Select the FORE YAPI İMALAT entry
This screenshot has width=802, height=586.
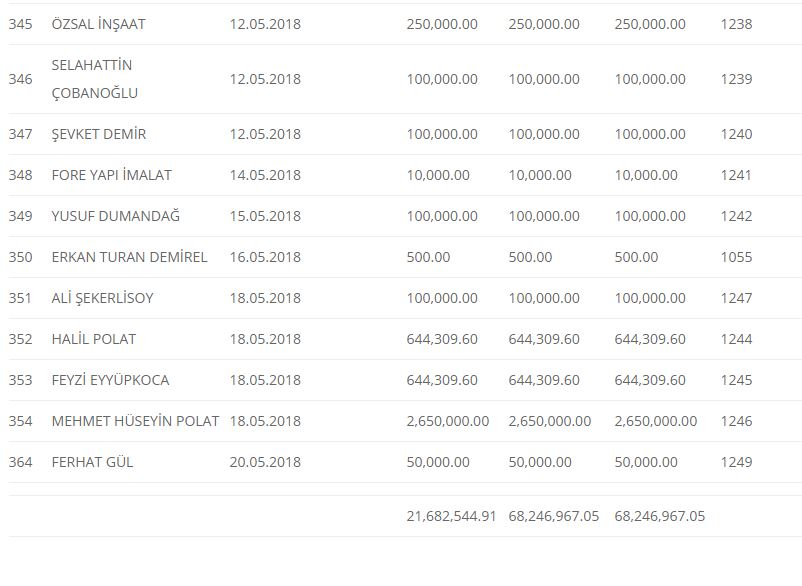click(x=111, y=175)
